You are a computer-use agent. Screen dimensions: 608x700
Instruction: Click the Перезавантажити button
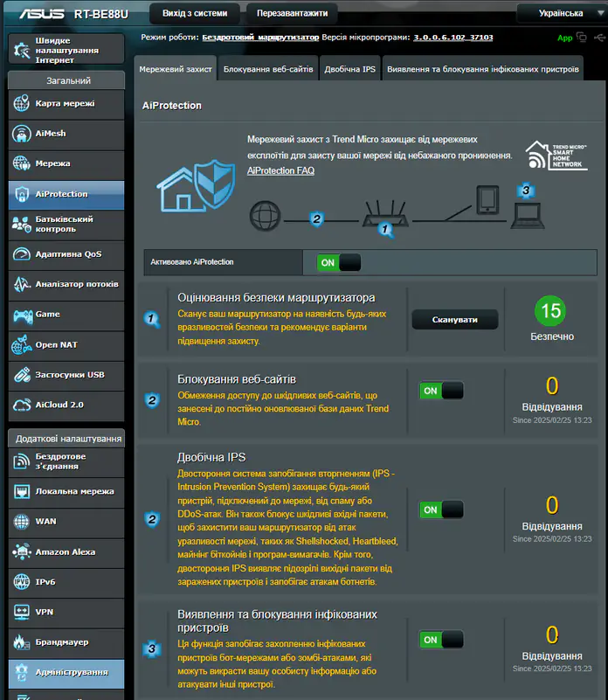pyautogui.click(x=292, y=13)
